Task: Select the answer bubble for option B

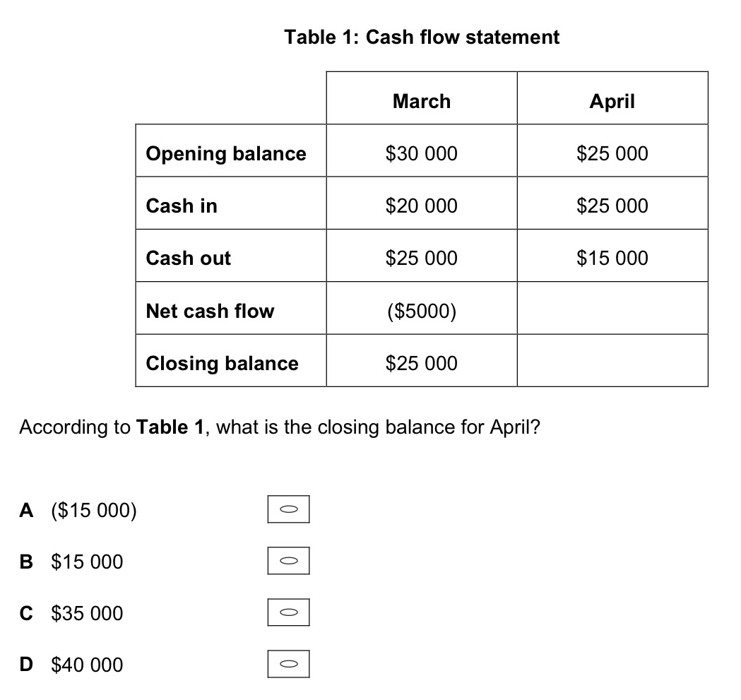Action: click(x=288, y=562)
